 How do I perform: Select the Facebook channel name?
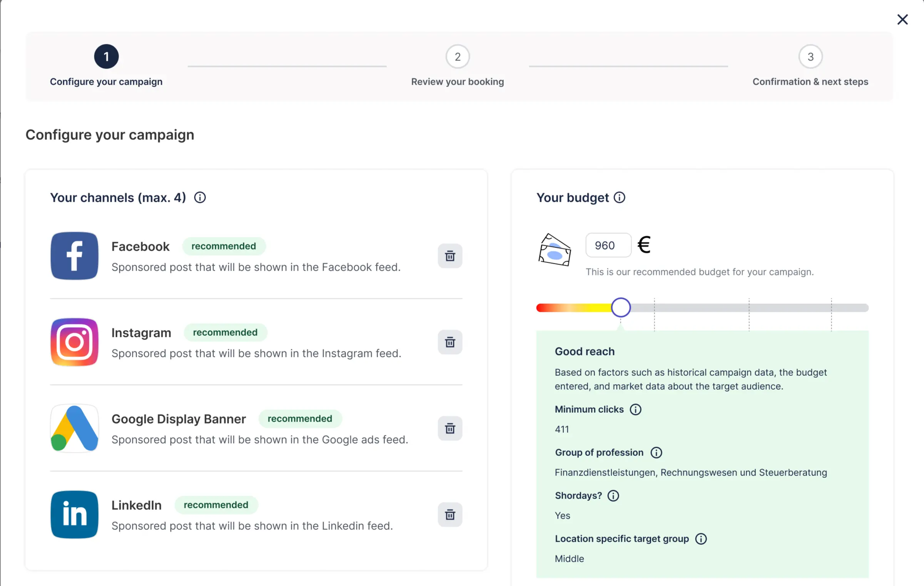pos(140,246)
